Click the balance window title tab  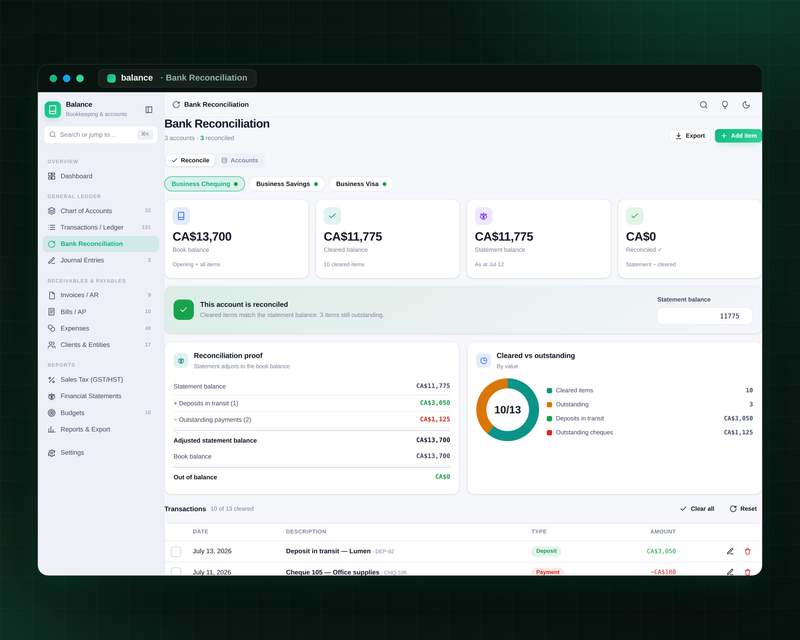coord(177,78)
